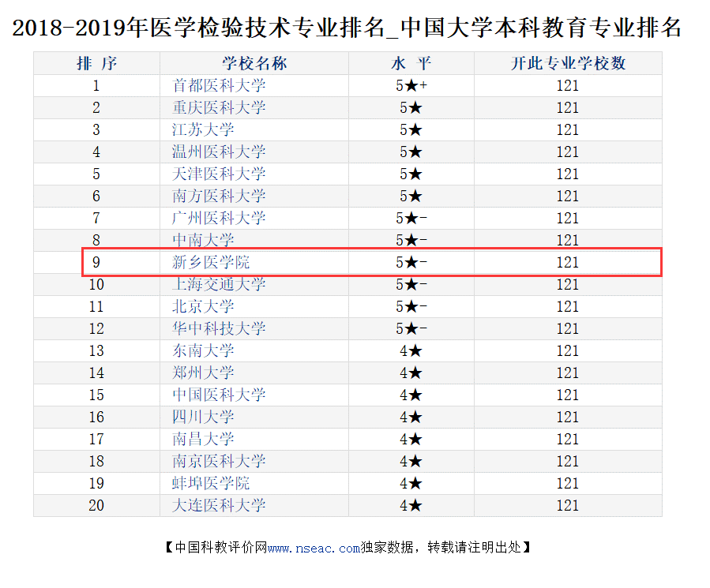
Task: Click the school name 江苏大学
Action: pos(203,130)
